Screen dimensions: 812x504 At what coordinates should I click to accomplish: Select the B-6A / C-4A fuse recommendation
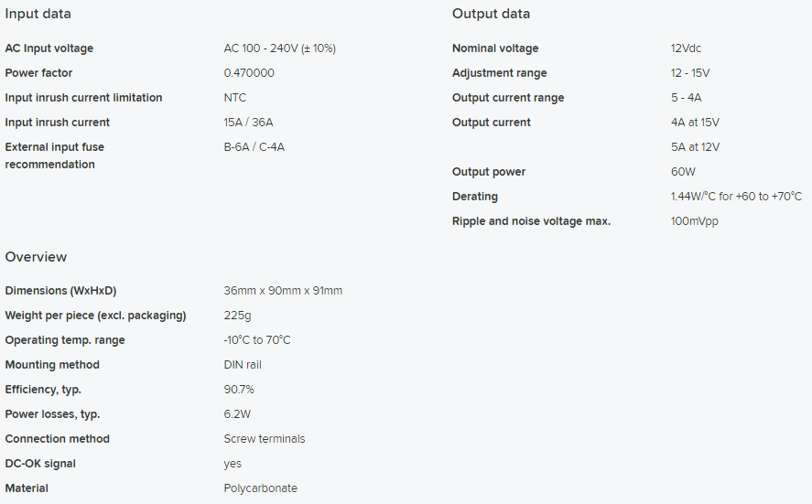tap(254, 147)
